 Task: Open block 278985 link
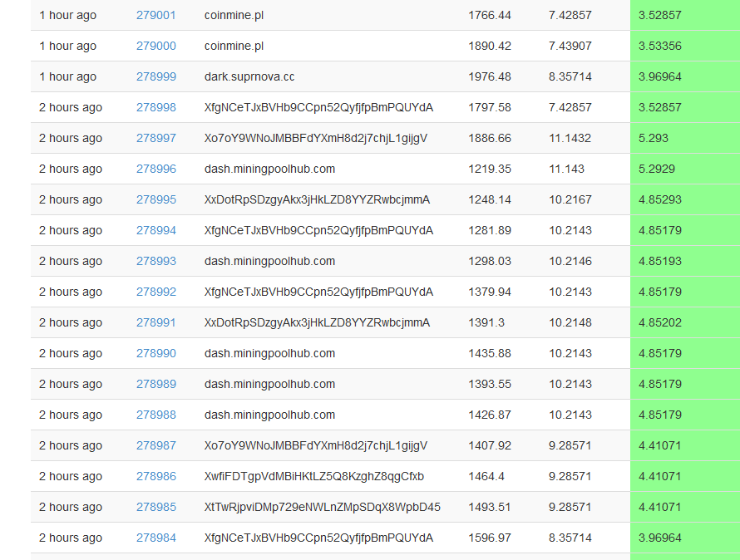click(155, 507)
